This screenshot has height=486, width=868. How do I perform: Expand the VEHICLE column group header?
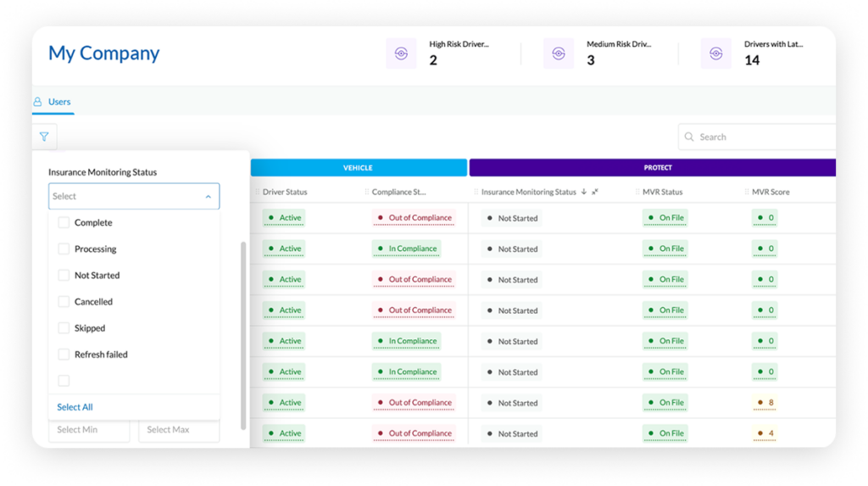tap(358, 168)
